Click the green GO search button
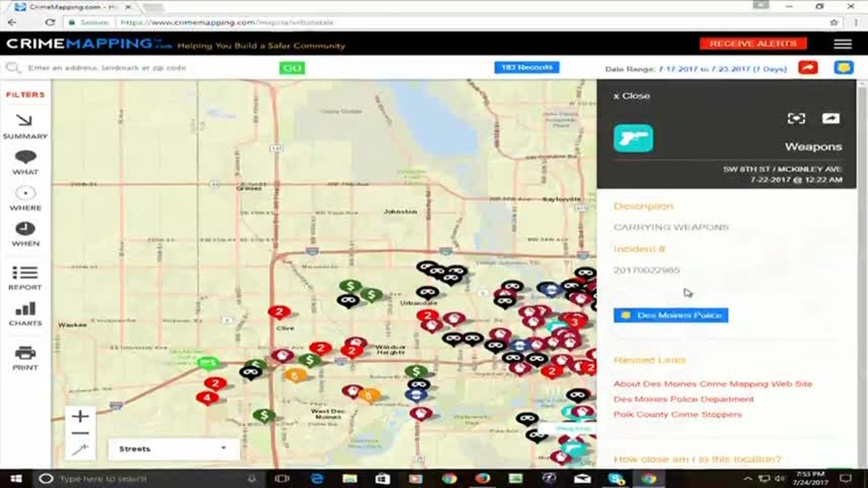This screenshot has height=488, width=868. click(x=292, y=68)
